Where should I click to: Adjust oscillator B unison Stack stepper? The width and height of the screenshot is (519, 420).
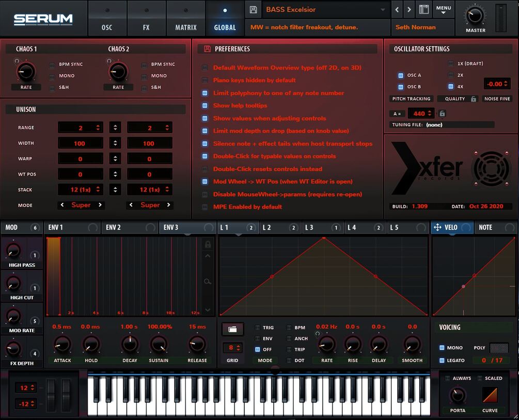[x=167, y=189]
